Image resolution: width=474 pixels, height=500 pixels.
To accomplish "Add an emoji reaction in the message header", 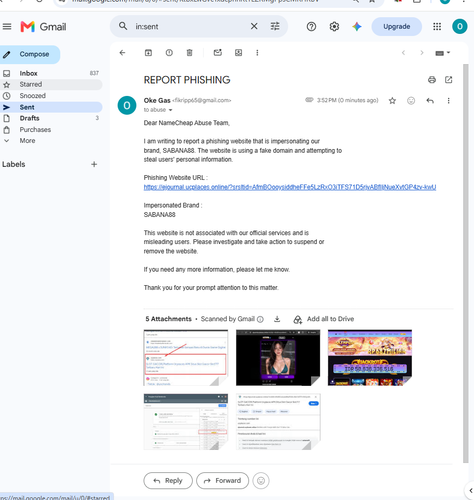I will point(411,101).
